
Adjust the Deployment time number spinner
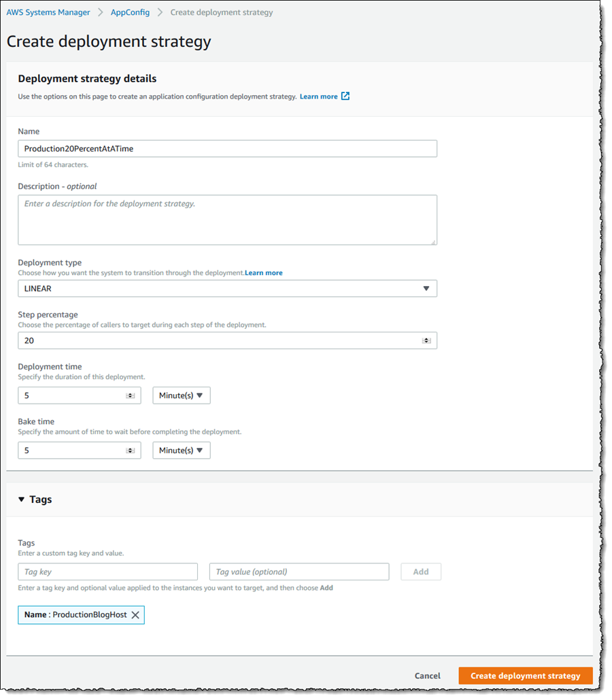130,396
